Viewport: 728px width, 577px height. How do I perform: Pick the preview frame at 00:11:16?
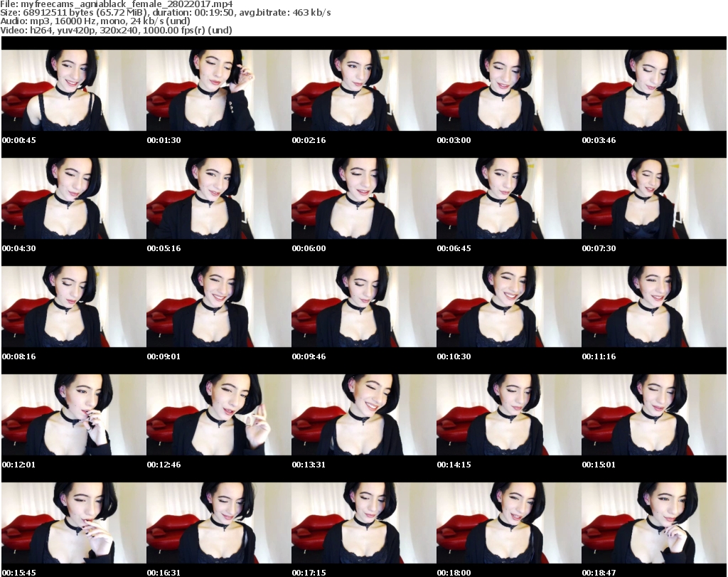point(654,307)
